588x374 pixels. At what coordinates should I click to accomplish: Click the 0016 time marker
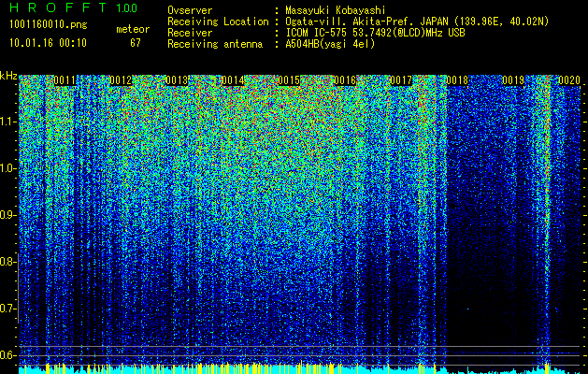[x=345, y=80]
